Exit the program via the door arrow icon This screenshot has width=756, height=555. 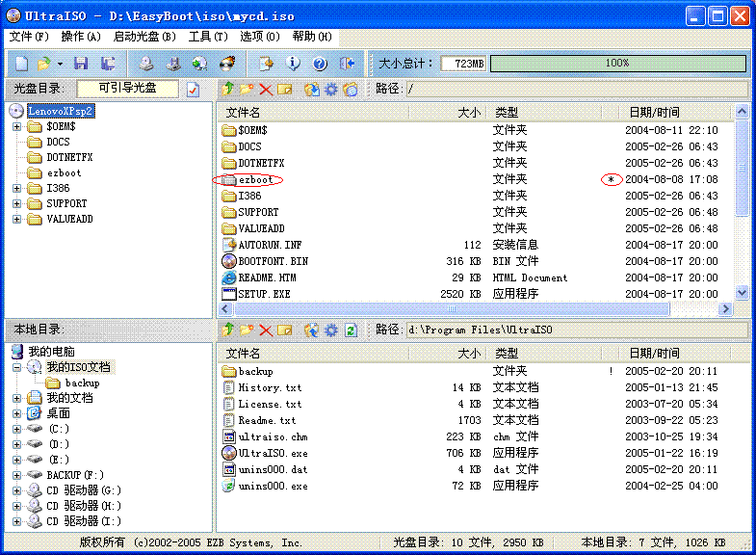347,64
